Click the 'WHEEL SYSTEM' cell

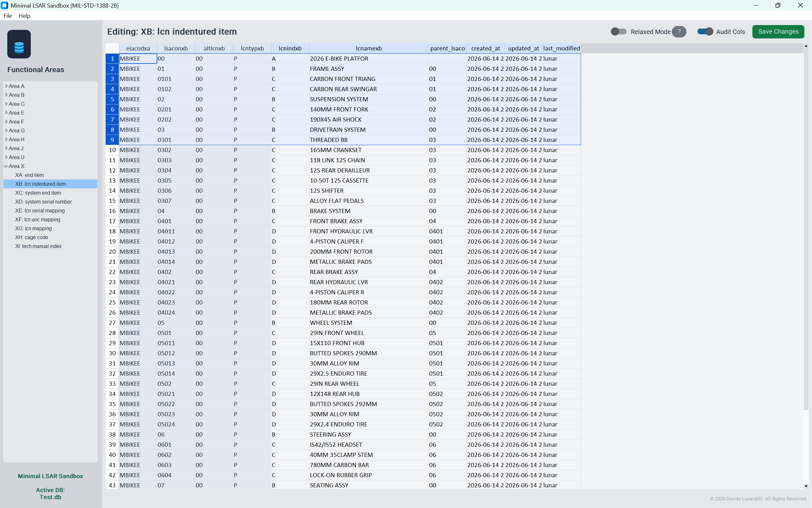(369, 323)
